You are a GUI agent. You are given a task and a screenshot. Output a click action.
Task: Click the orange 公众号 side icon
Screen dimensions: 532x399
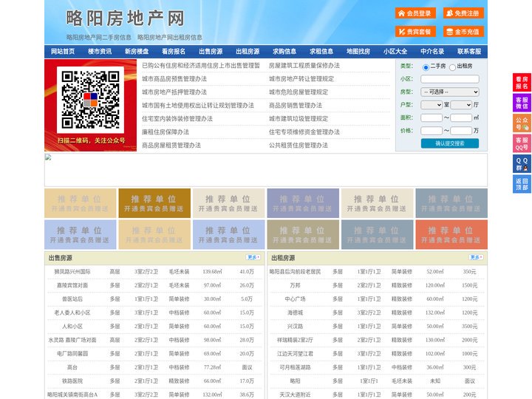(x=522, y=123)
